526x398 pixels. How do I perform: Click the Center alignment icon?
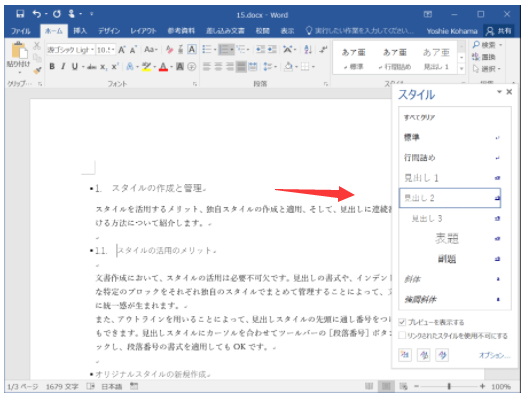(218, 66)
